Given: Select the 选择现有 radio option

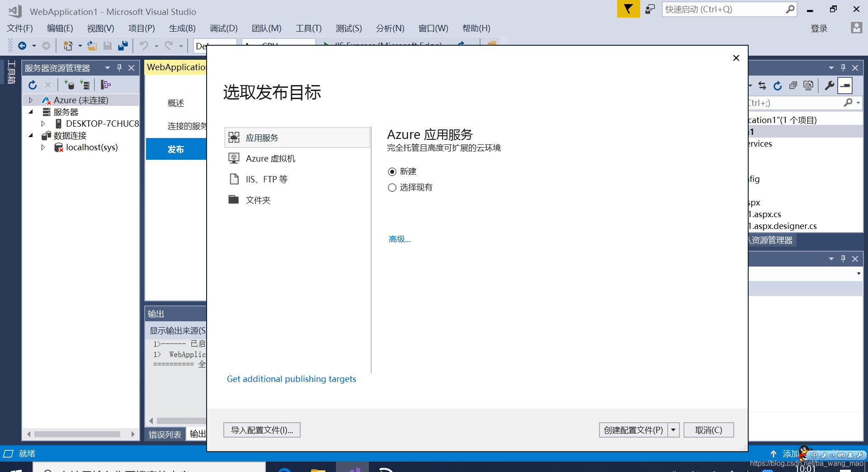Looking at the screenshot, I should pos(392,187).
